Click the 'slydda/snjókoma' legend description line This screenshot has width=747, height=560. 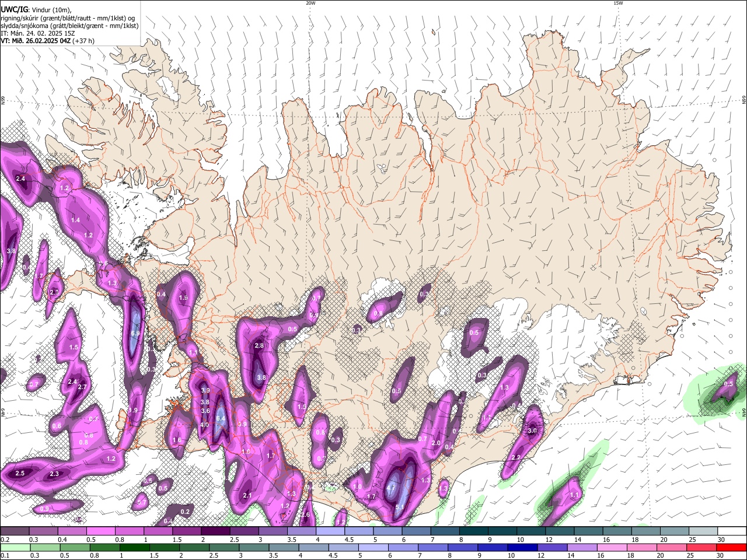tap(69, 26)
